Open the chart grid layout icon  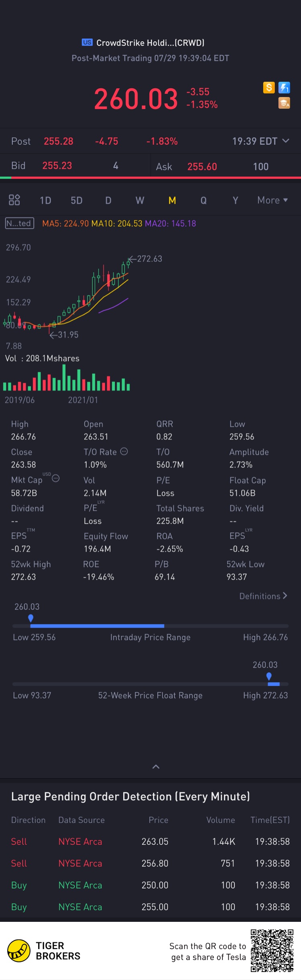pos(14,200)
